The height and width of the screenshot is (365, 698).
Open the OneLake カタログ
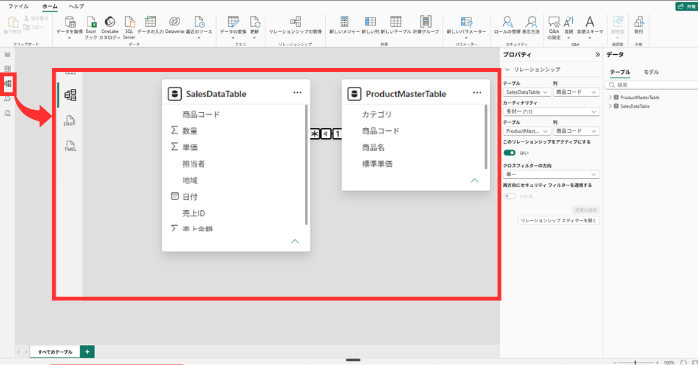110,28
